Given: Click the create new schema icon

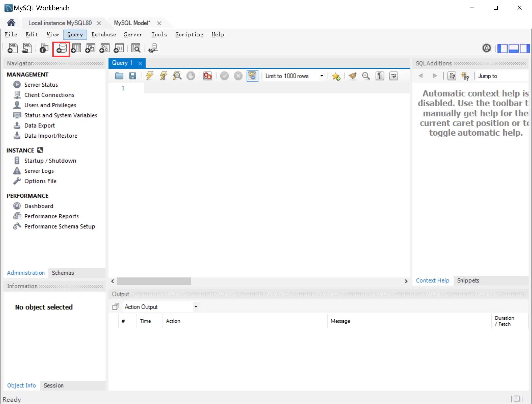Looking at the screenshot, I should click(x=61, y=49).
